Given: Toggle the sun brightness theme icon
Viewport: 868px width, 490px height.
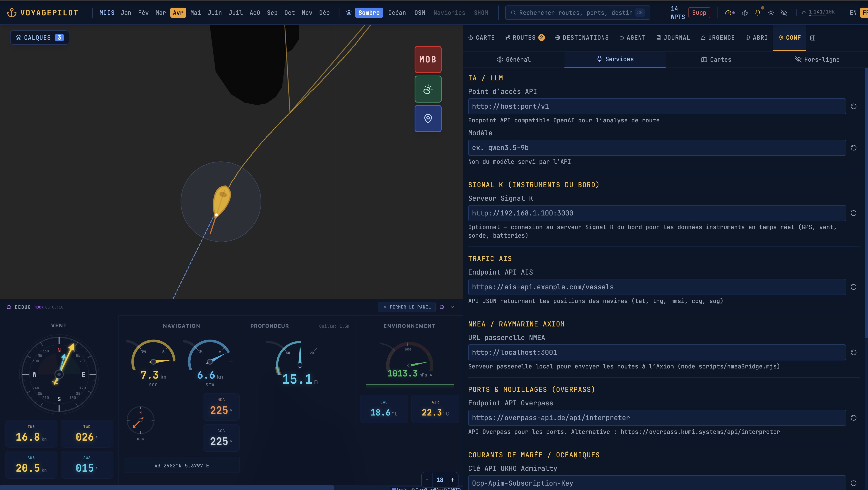Looking at the screenshot, I should (771, 13).
